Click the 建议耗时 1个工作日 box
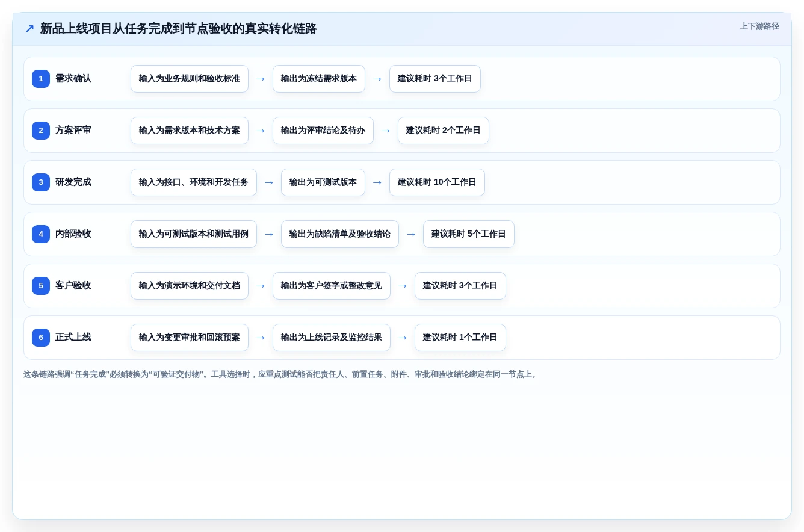This screenshot has height=532, width=804. [460, 338]
